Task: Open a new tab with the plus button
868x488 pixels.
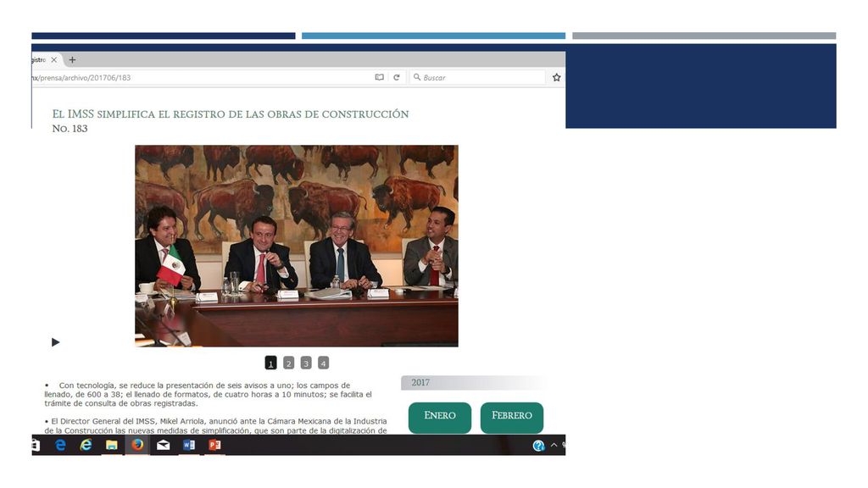Action: pos(72,60)
